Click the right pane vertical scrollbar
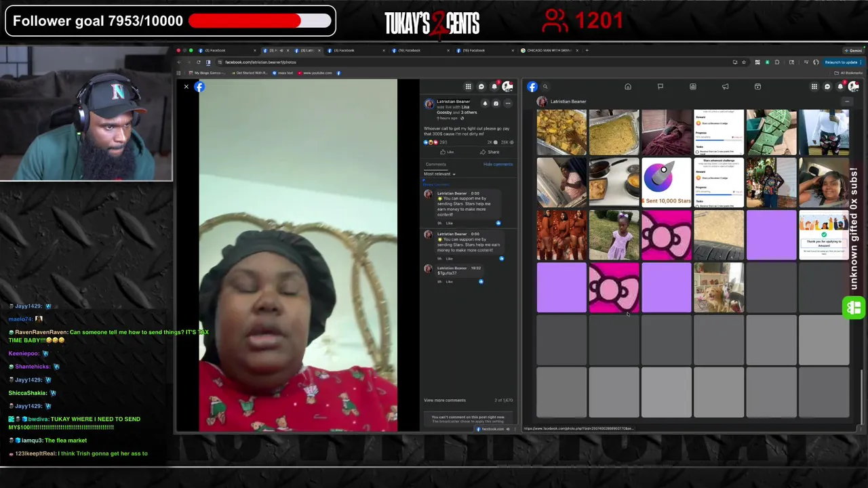 pos(861,397)
